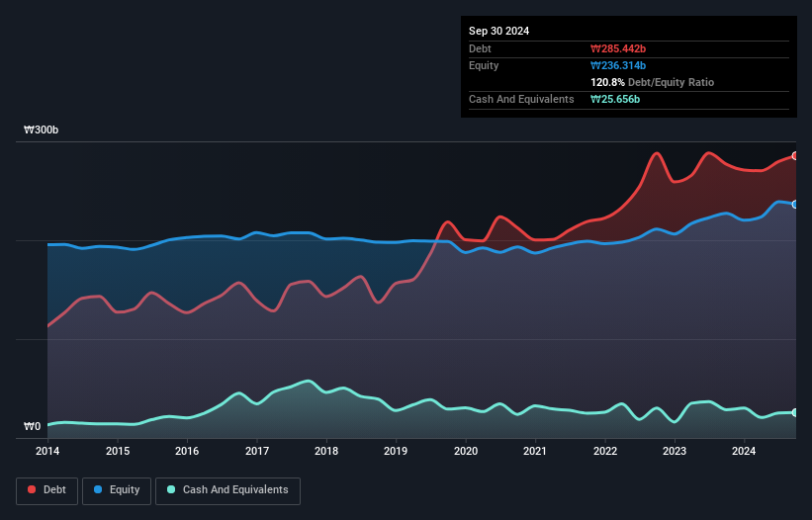This screenshot has height=520, width=812.
Task: Click the 120.8% Debt/Equity Ratio text
Action: [652, 82]
